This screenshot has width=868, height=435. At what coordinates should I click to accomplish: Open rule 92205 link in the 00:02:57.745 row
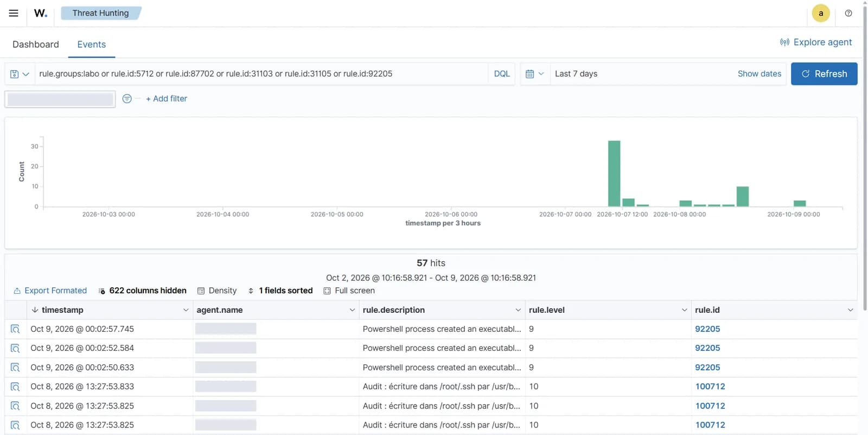(707, 329)
